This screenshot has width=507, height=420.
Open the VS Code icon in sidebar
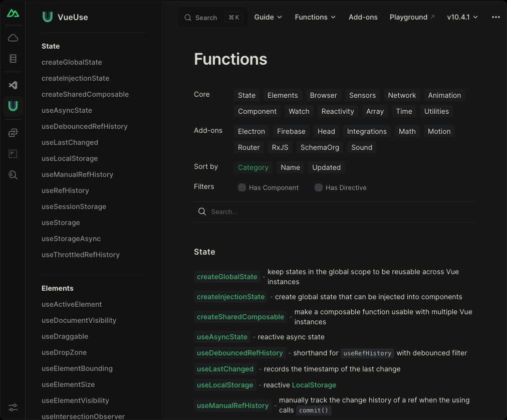[x=13, y=85]
